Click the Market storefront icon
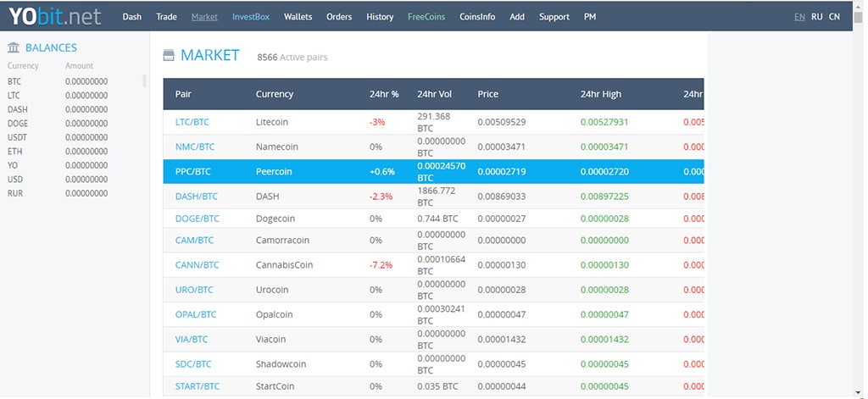This screenshot has width=868, height=399. (169, 55)
